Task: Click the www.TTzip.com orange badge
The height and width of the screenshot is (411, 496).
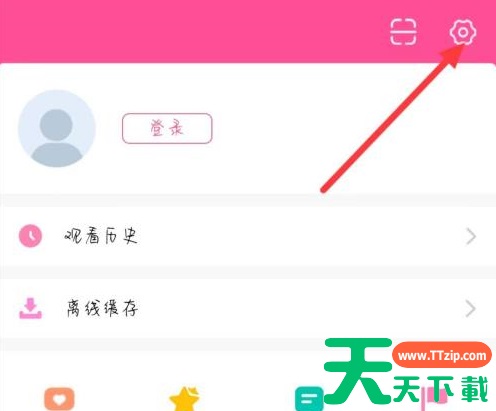Action: point(442,355)
